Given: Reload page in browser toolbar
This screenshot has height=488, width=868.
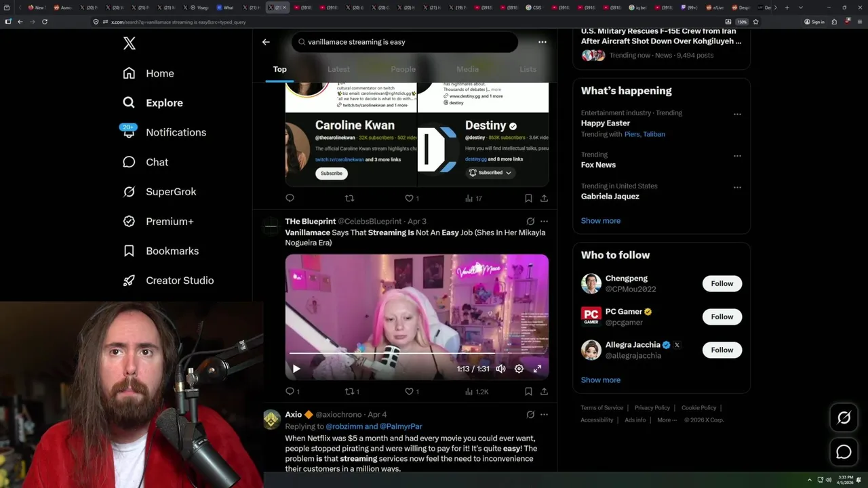Looking at the screenshot, I should tap(45, 22).
